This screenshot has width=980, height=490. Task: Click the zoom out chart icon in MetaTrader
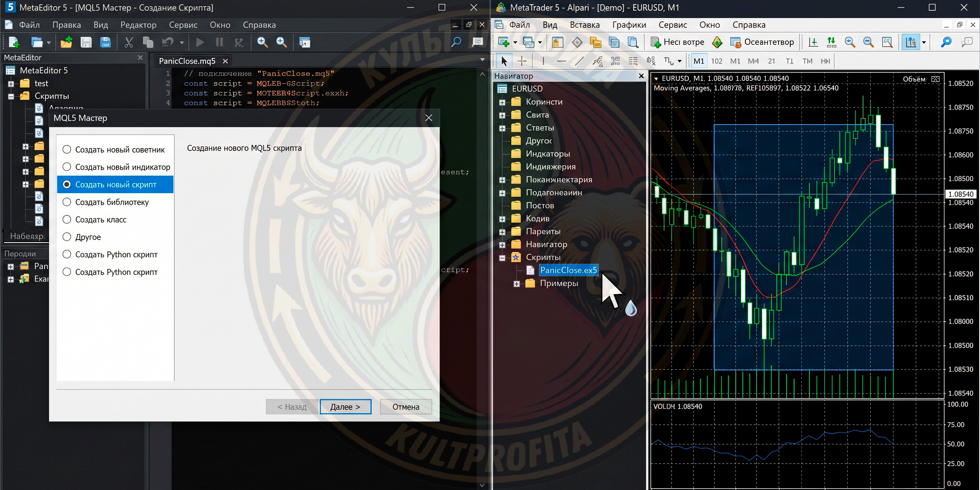click(869, 42)
